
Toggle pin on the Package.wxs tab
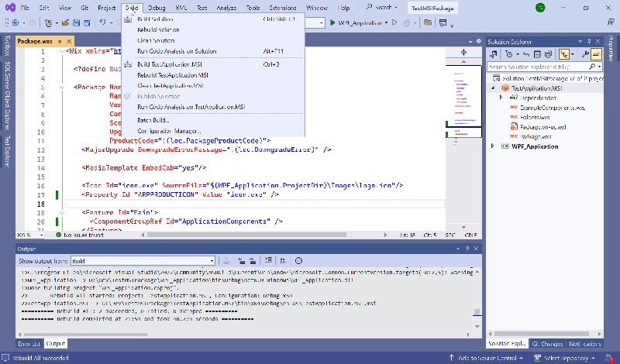pyautogui.click(x=60, y=41)
